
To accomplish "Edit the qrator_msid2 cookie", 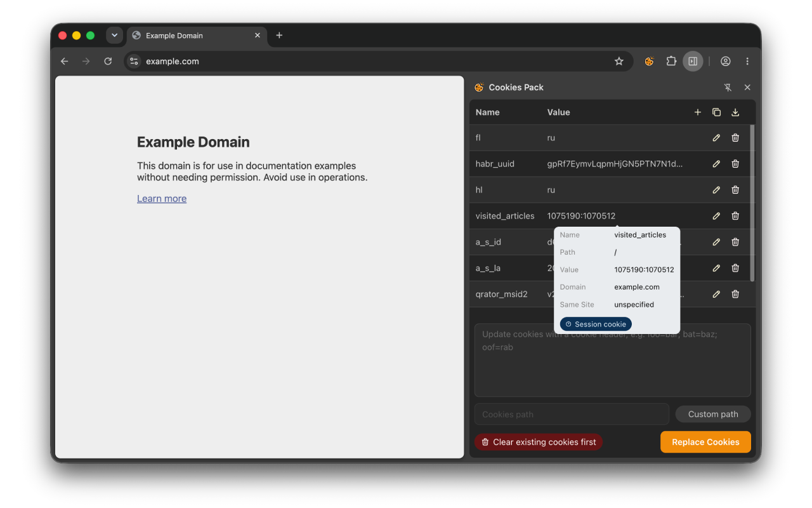I will tap(716, 294).
